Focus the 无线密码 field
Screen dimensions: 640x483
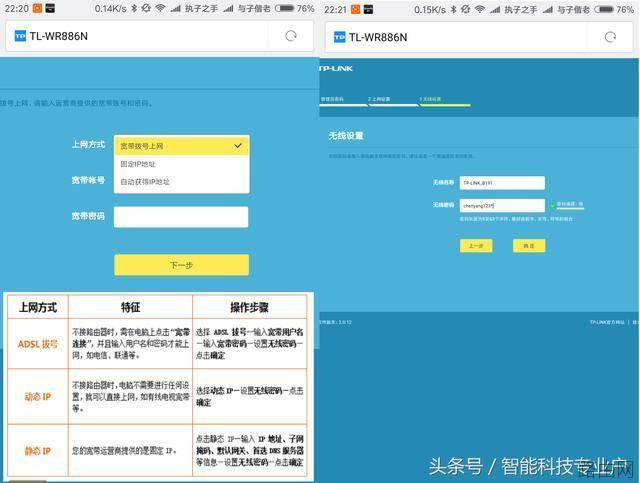502,206
